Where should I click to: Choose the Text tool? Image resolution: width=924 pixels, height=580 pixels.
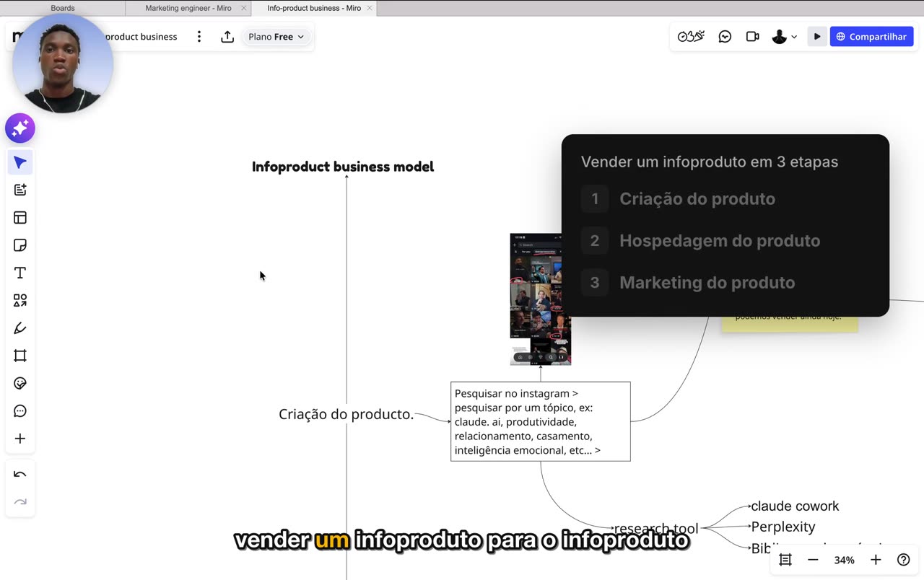coord(20,273)
